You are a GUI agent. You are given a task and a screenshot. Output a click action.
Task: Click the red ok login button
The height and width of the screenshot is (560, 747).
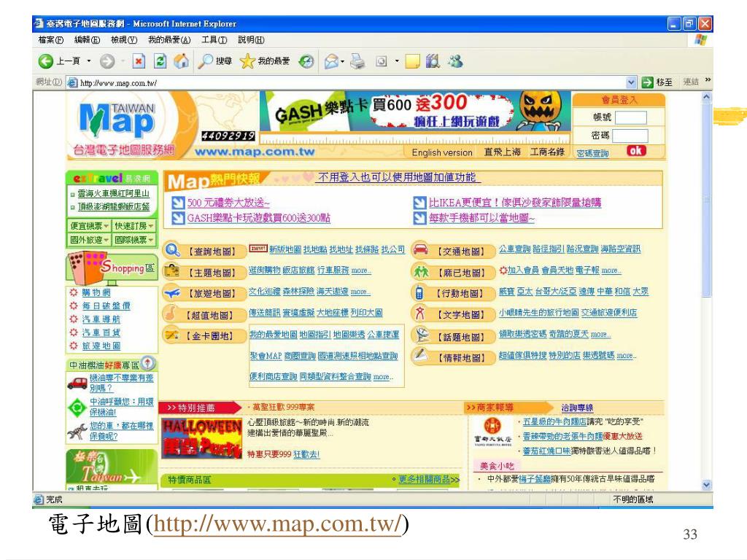[x=636, y=151]
